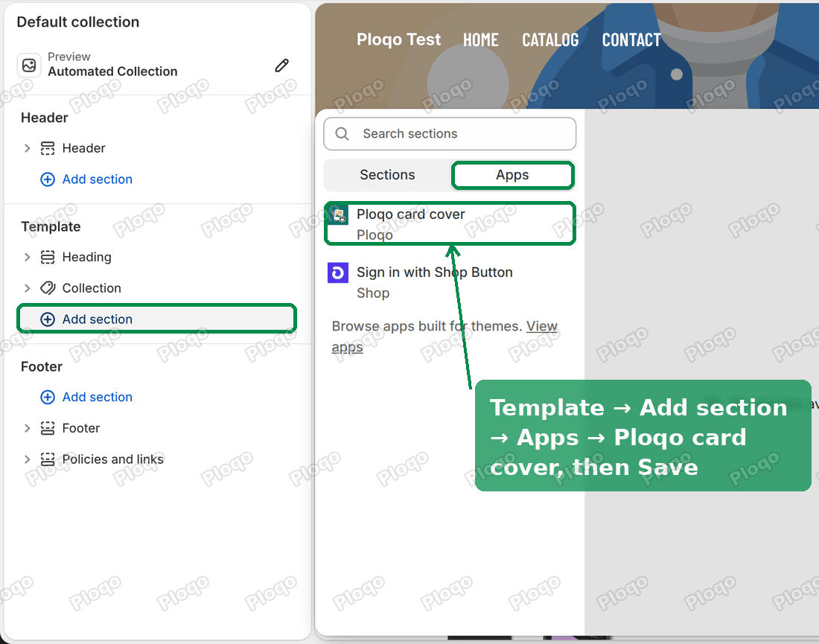The width and height of the screenshot is (819, 644).
Task: Expand the Footer row chevron
Action: click(x=27, y=428)
